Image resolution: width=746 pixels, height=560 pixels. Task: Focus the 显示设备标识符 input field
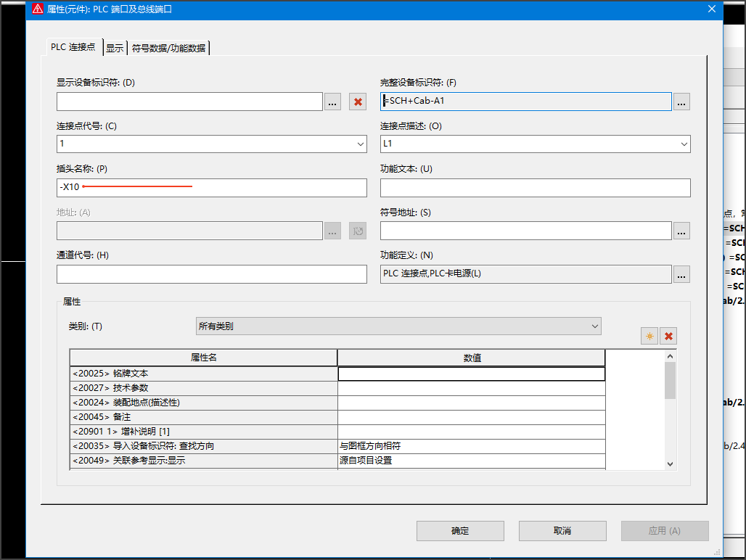190,102
